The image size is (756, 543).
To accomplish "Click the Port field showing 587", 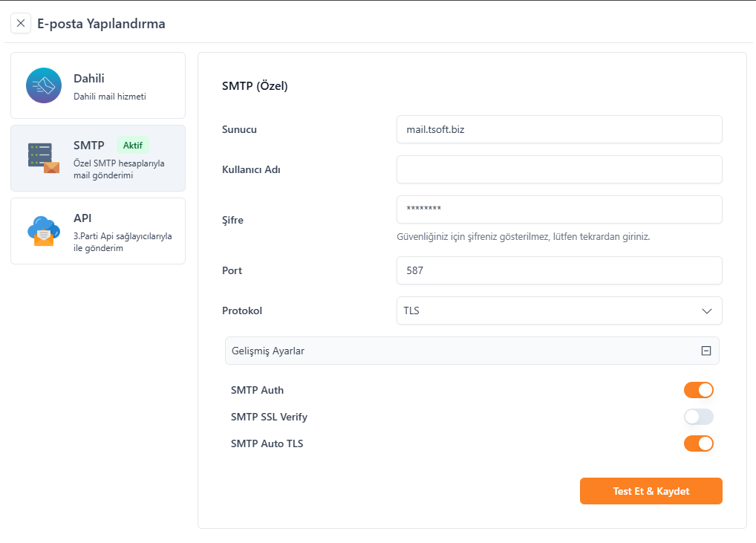I will [558, 270].
